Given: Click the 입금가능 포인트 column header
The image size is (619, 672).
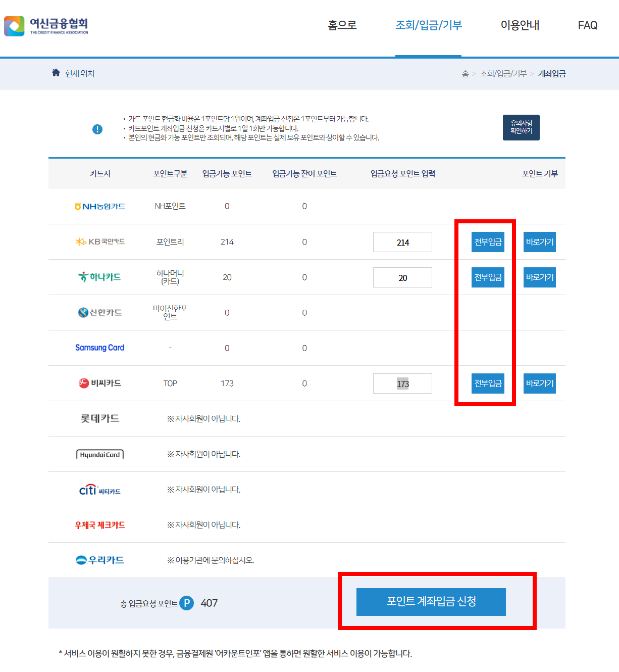Looking at the screenshot, I should pyautogui.click(x=227, y=174).
